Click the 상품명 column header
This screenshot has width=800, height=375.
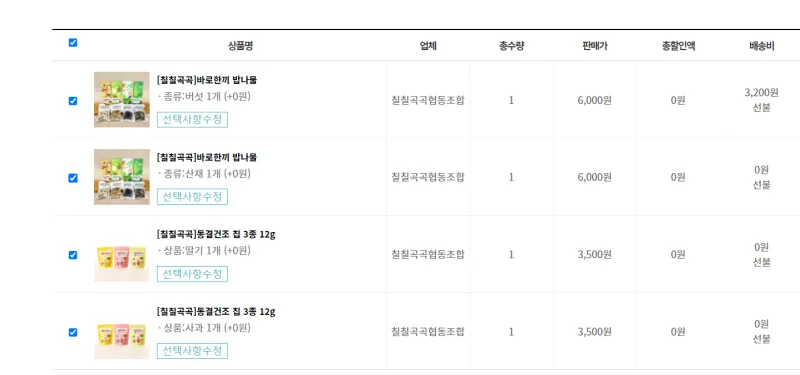240,46
